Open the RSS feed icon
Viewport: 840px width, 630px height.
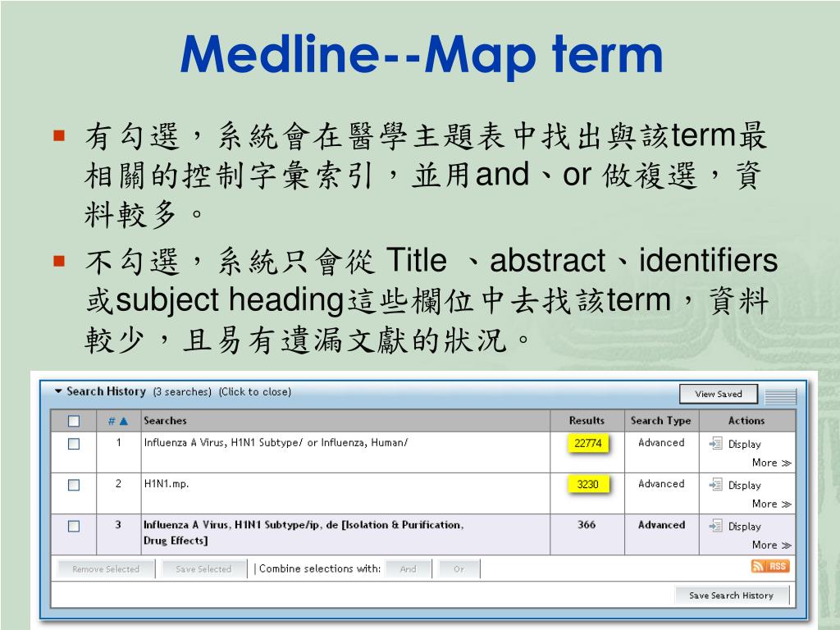770,566
